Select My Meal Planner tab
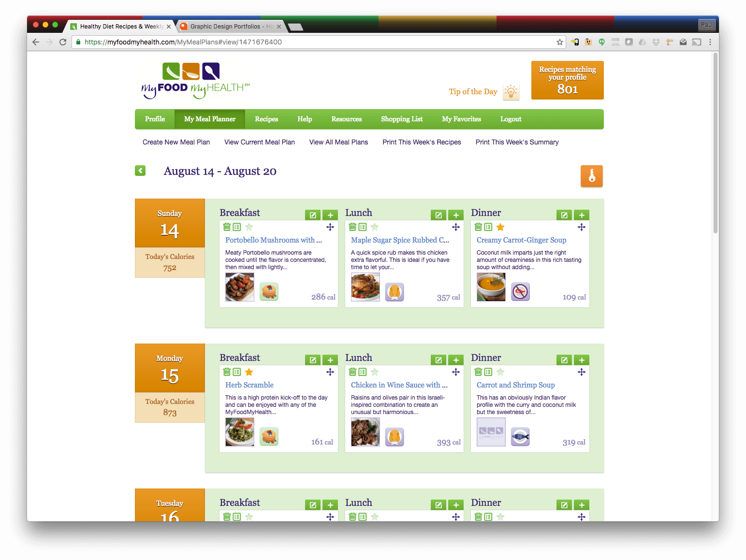 click(210, 119)
